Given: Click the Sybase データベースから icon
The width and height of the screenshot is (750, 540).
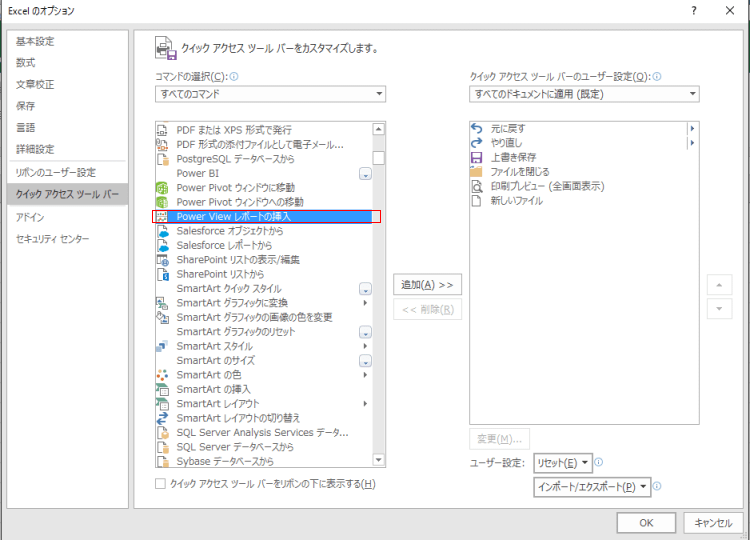Looking at the screenshot, I should click(x=163, y=461).
